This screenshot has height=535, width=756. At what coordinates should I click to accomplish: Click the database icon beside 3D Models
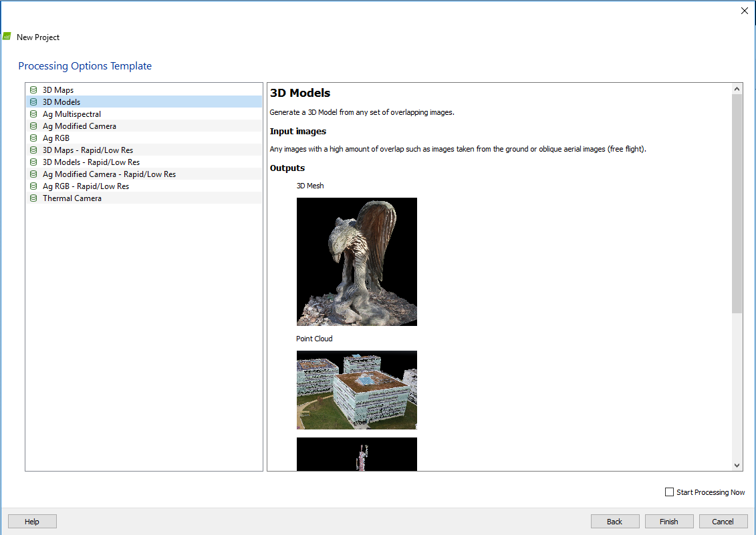tap(33, 102)
